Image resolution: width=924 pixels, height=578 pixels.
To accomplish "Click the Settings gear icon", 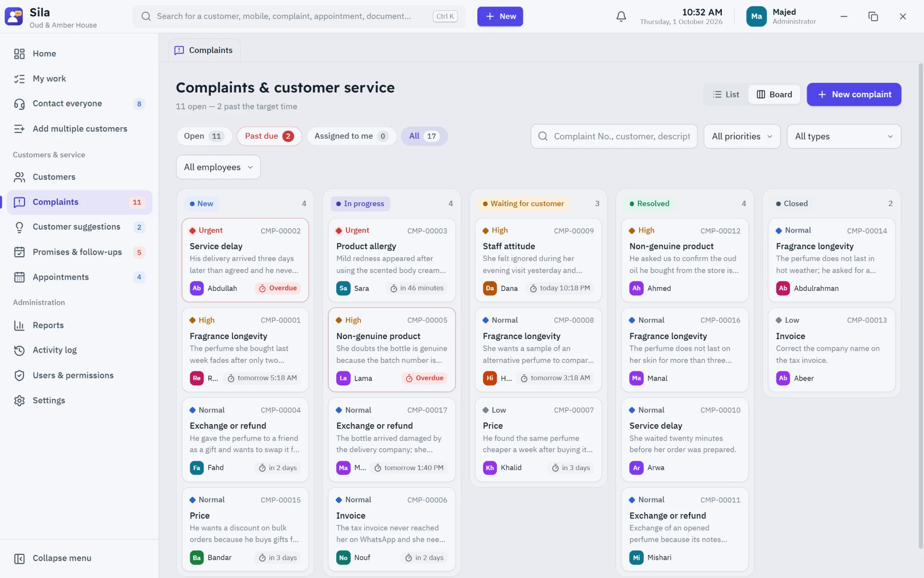I will pos(19,400).
